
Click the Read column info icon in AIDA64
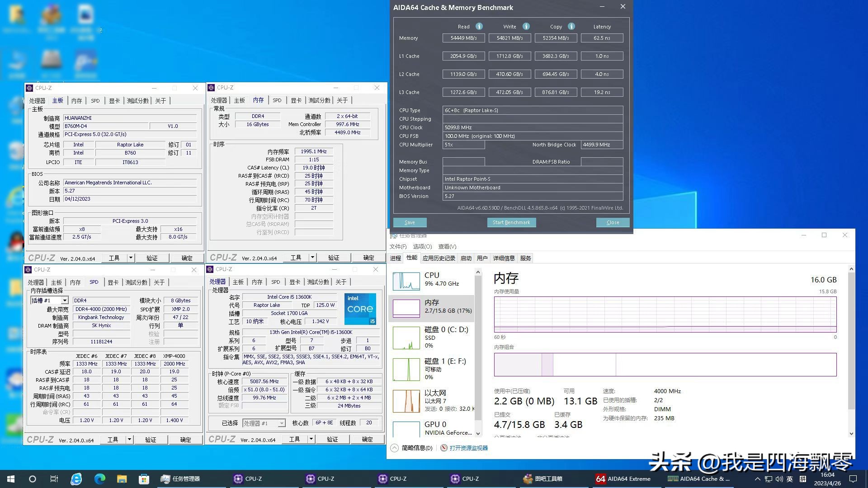tap(479, 26)
